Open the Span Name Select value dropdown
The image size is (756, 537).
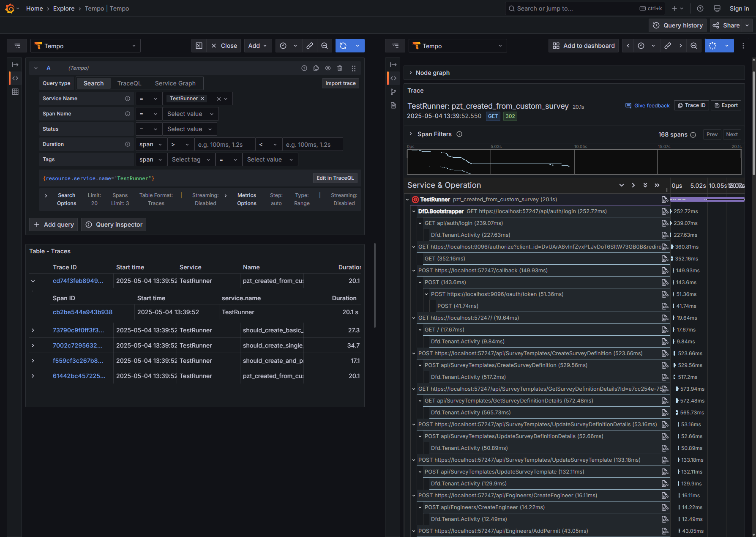pyautogui.click(x=190, y=114)
